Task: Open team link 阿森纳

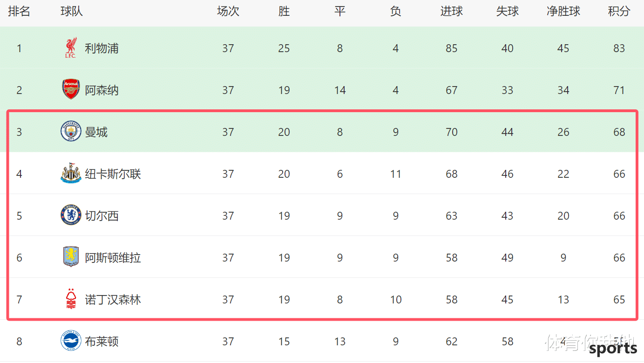Action: [102, 90]
